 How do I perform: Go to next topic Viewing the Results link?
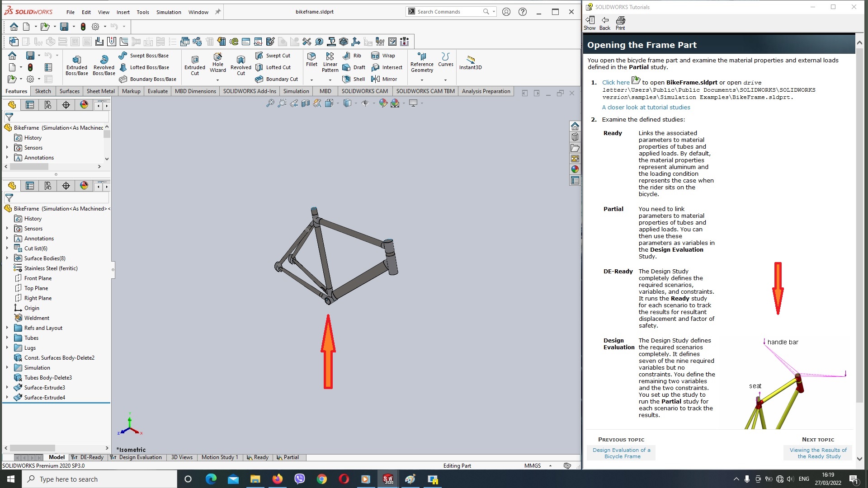tap(818, 453)
